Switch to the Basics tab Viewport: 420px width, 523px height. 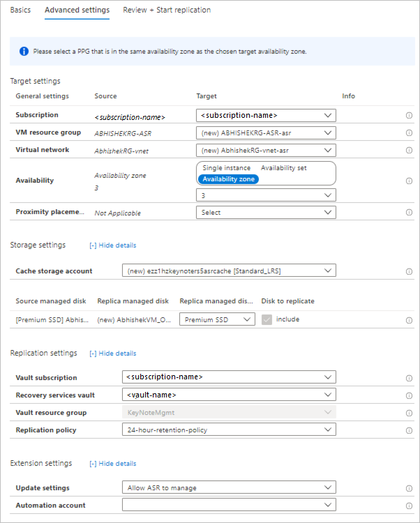[20, 10]
